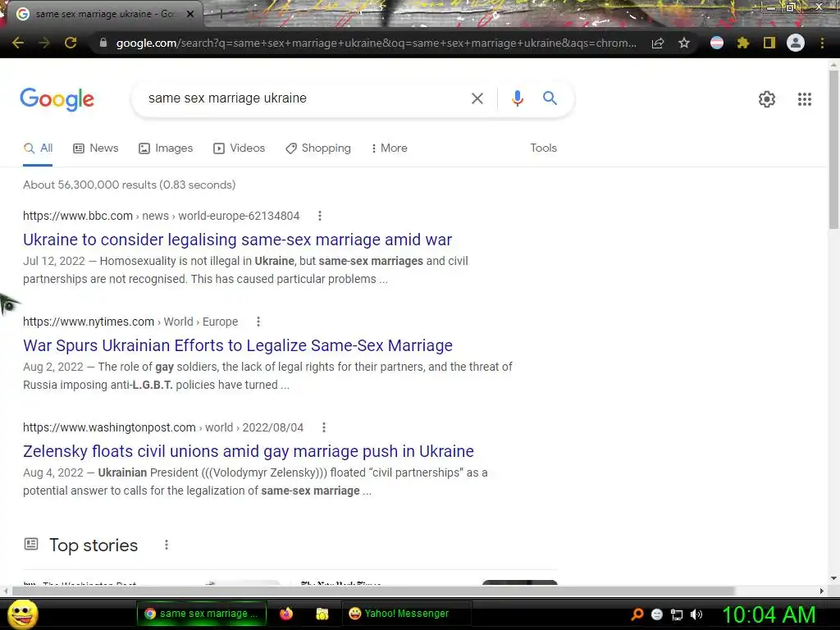Reload the page with refresh icon
This screenshot has height=630, width=840.
71,43
